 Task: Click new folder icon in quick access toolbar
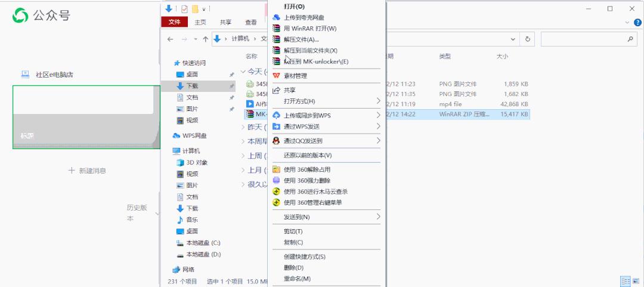[x=196, y=8]
